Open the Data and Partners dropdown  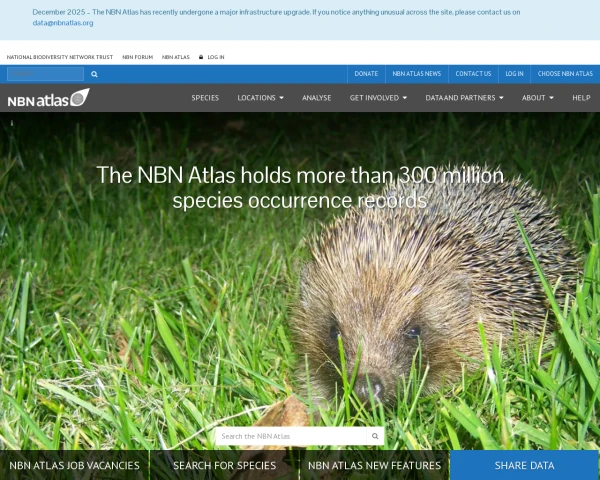464,98
